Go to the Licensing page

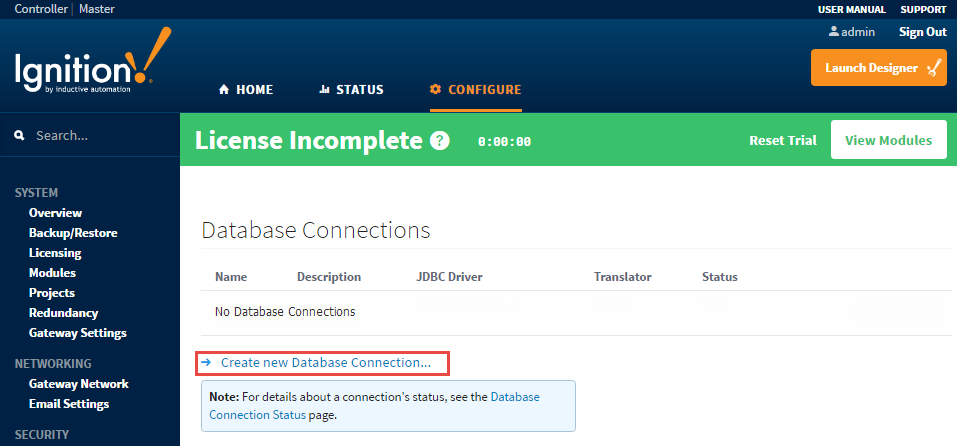[x=55, y=253]
